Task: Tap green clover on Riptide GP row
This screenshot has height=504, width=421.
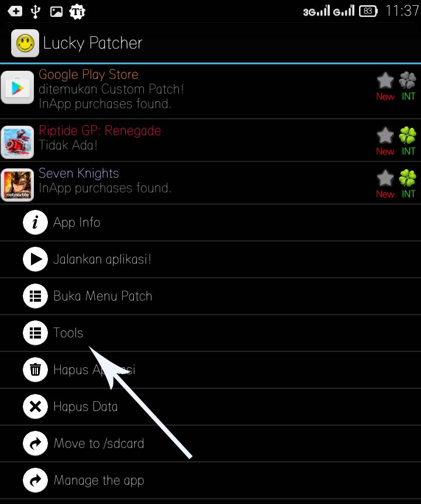Action: tap(408, 135)
